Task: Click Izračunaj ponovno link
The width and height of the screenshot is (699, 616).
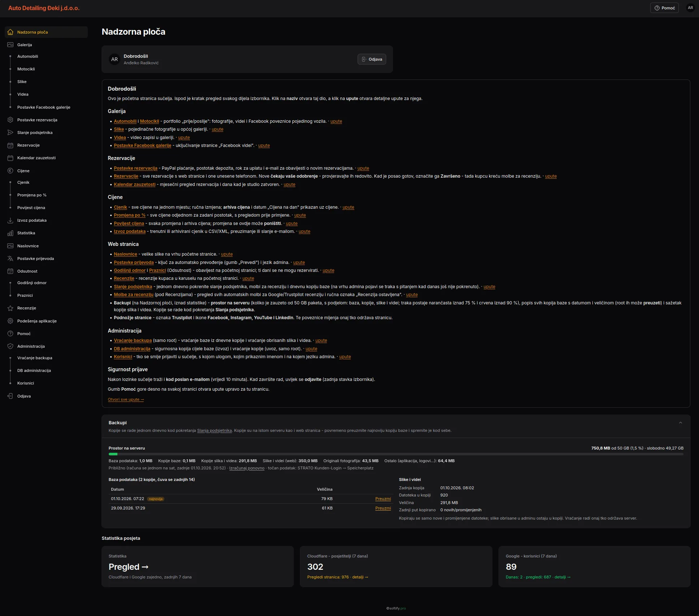Action: click(x=247, y=468)
